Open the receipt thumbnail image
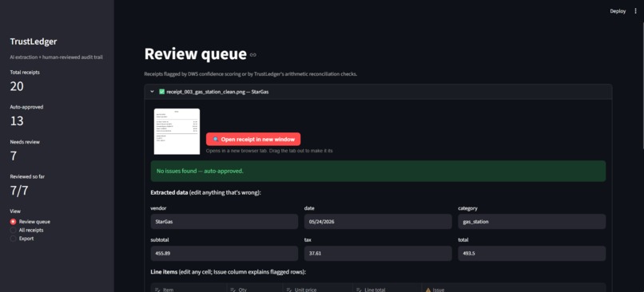Viewport: 644px width, 292px height. 177,132
